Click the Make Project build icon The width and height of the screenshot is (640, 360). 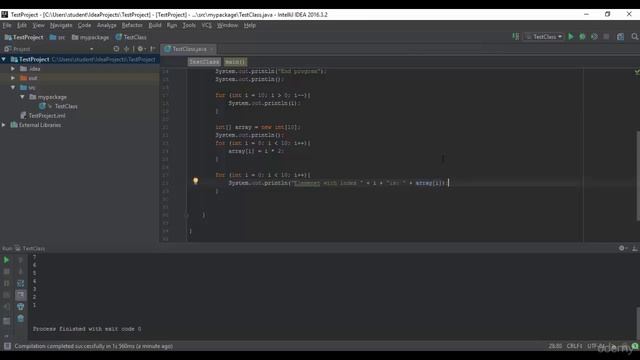pos(516,37)
